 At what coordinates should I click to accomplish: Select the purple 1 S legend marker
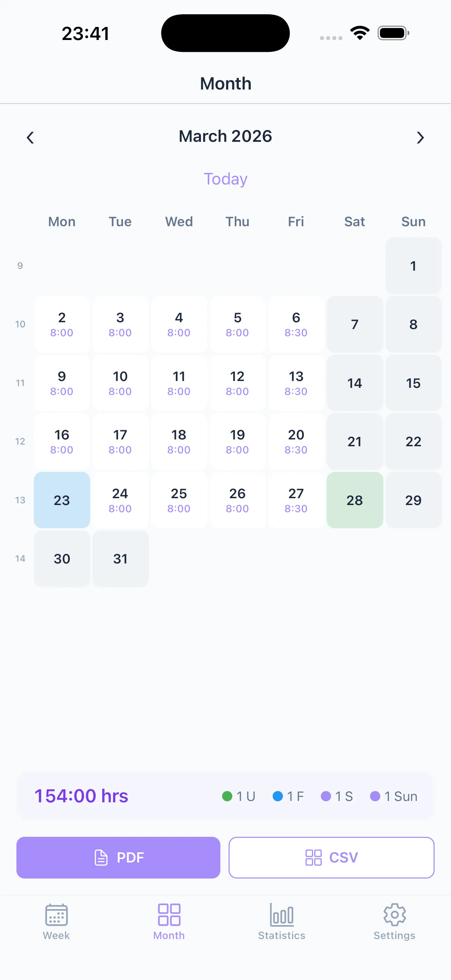pyautogui.click(x=326, y=796)
